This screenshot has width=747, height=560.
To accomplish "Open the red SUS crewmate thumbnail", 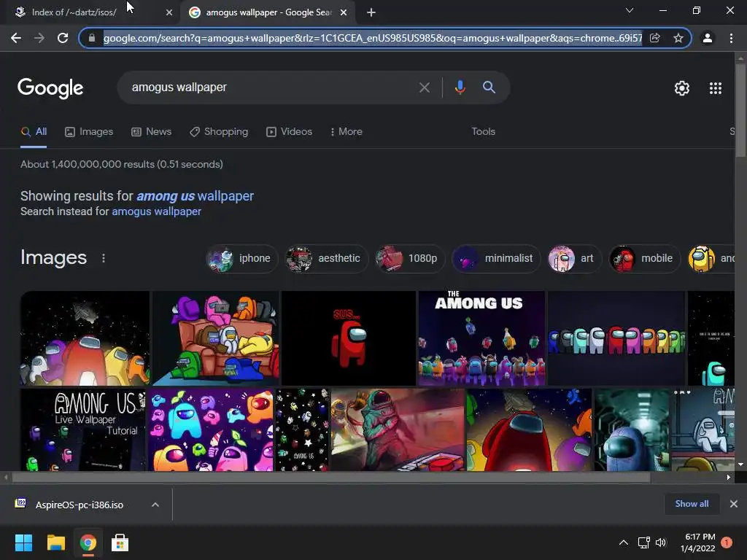I will 349,338.
